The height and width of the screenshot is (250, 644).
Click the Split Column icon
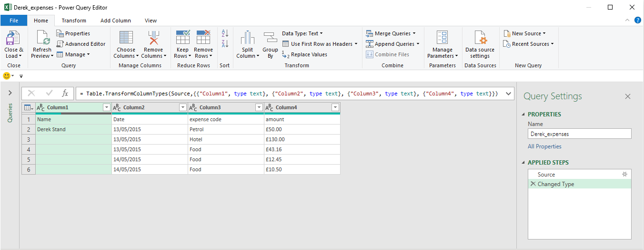pos(247,38)
